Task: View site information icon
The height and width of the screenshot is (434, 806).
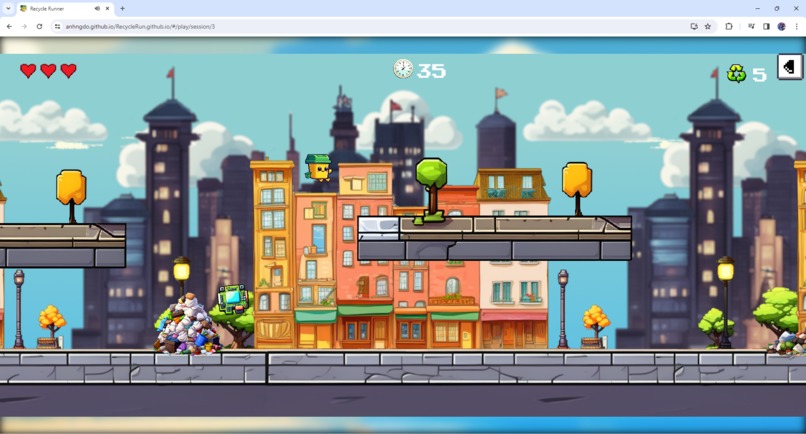Action: pyautogui.click(x=58, y=26)
